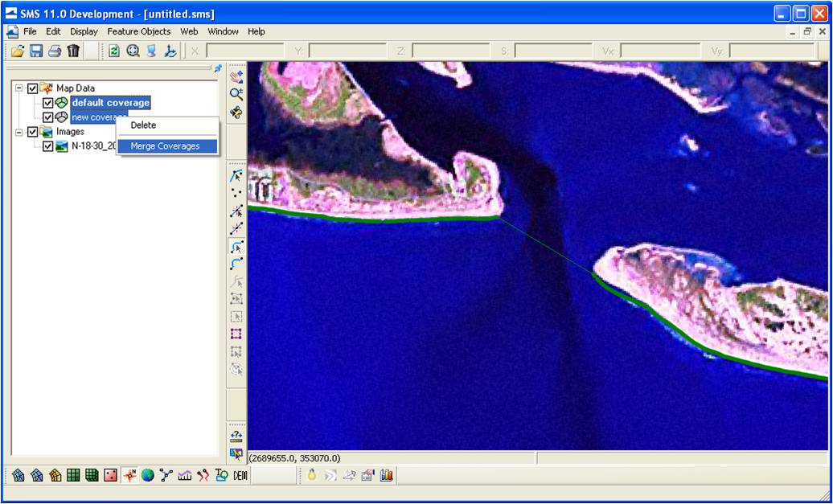
Task: Open the File menu
Action: (30, 31)
